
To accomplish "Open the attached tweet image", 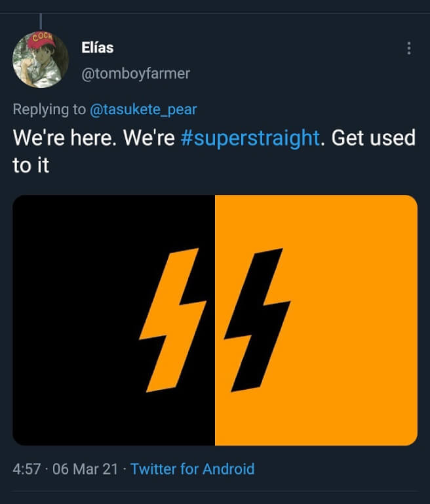I will pos(215,320).
